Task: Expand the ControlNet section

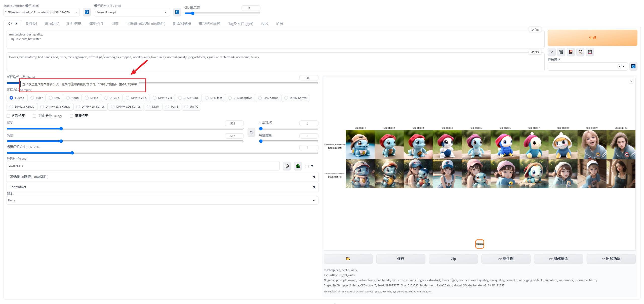Action: (162, 187)
